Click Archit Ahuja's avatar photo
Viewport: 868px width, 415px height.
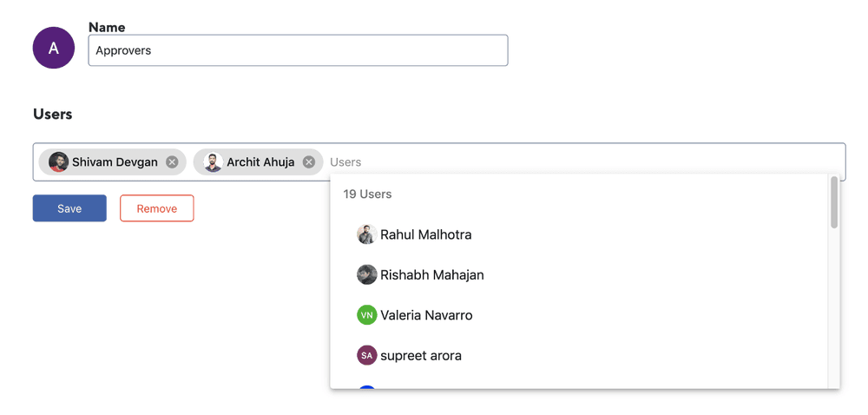[x=213, y=162]
